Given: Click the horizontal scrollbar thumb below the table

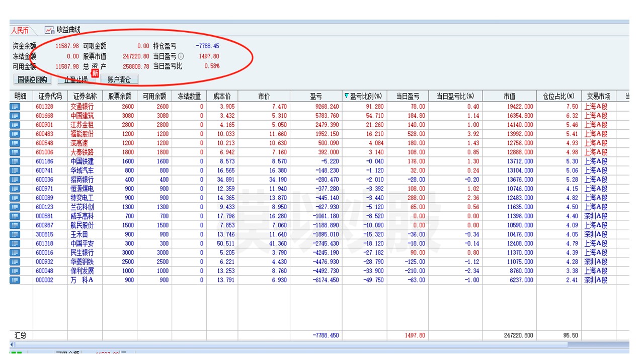Looking at the screenshot, I should [292, 345].
